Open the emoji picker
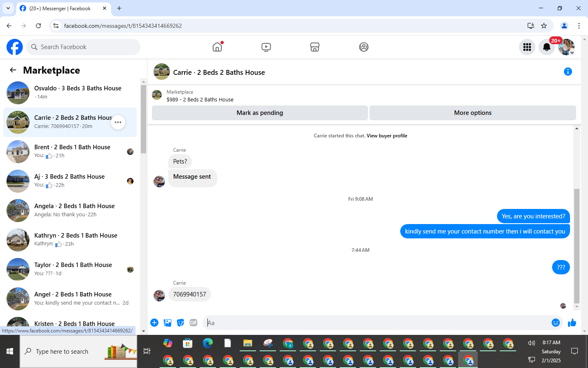 [x=555, y=323]
